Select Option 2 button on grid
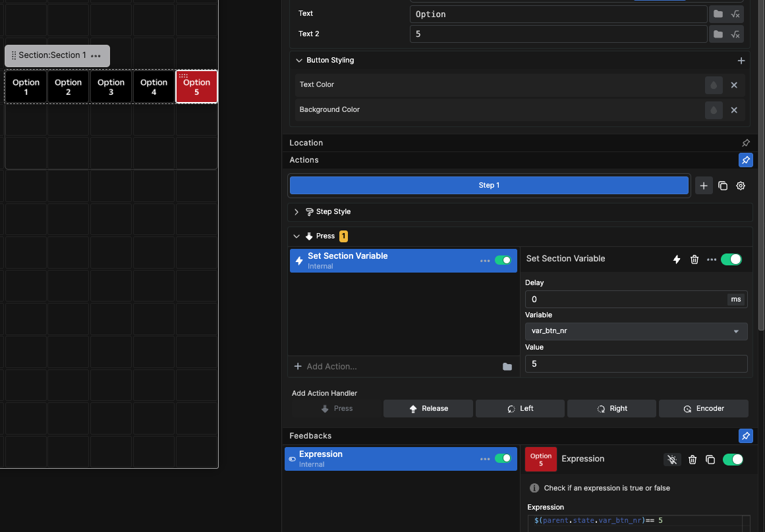The image size is (765, 532). click(69, 87)
